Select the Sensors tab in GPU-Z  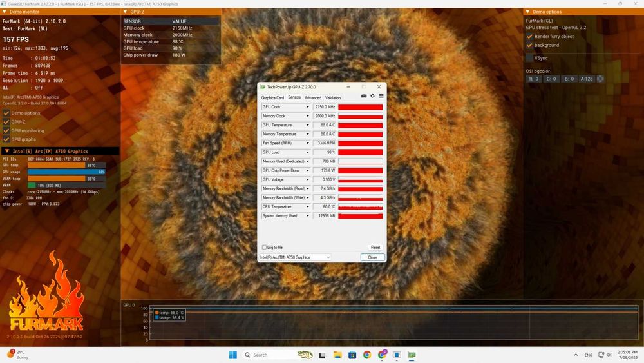point(294,97)
